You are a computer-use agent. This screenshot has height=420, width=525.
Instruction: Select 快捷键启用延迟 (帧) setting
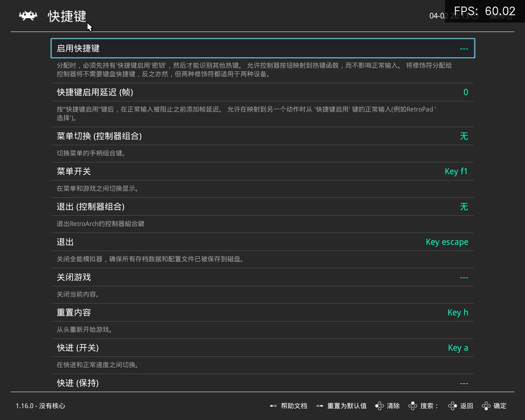coord(262,92)
